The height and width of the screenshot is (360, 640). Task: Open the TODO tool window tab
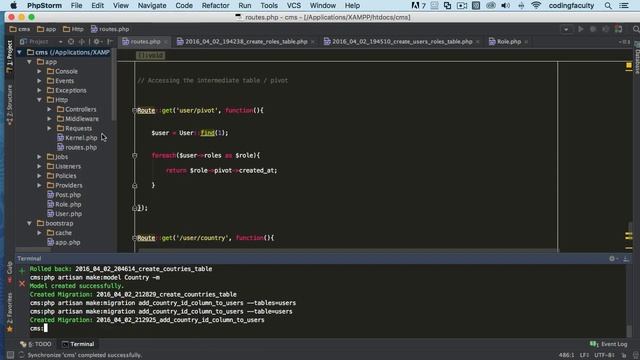tap(36, 344)
